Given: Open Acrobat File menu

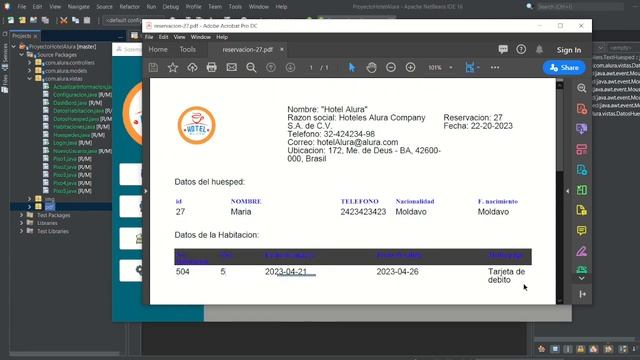Looking at the screenshot, I should (149, 37).
